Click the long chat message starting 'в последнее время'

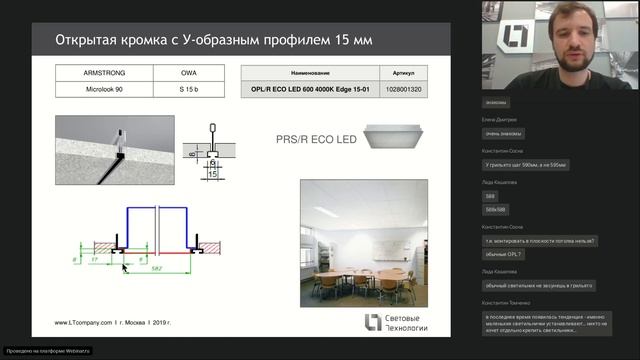coord(547,323)
